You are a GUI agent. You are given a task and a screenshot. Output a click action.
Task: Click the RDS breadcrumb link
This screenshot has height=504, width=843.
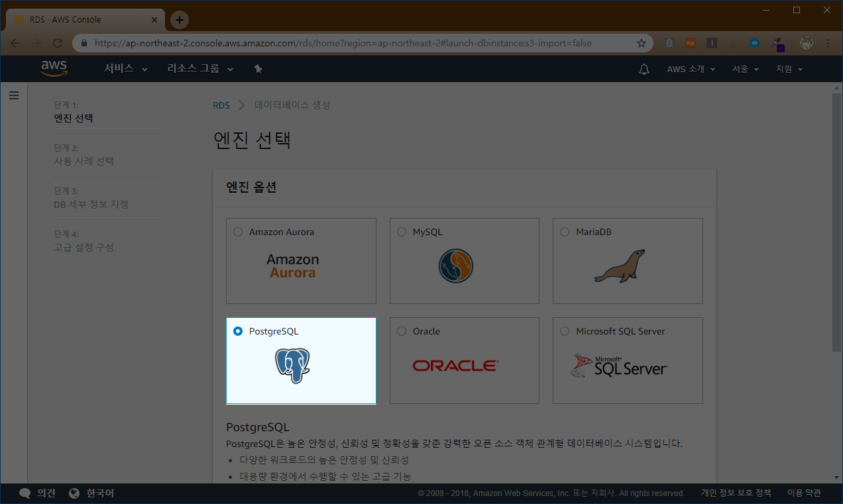click(x=221, y=105)
